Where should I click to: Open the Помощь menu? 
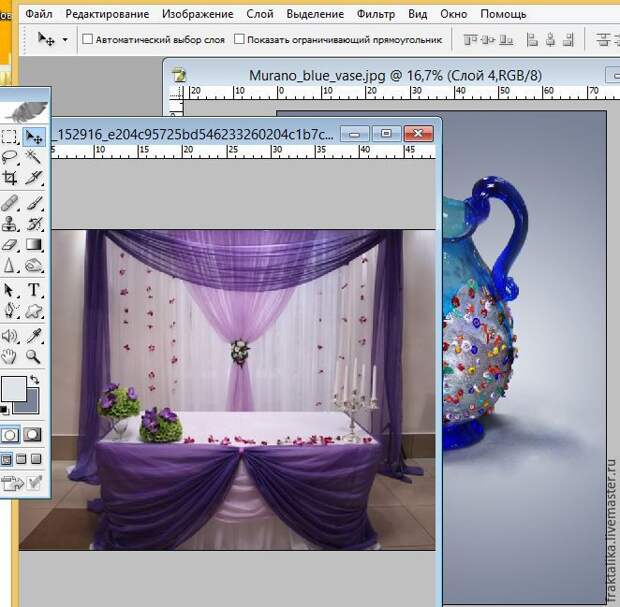pyautogui.click(x=503, y=14)
